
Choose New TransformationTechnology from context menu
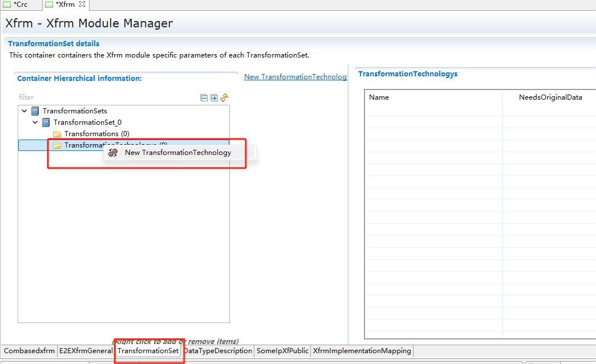pos(178,153)
